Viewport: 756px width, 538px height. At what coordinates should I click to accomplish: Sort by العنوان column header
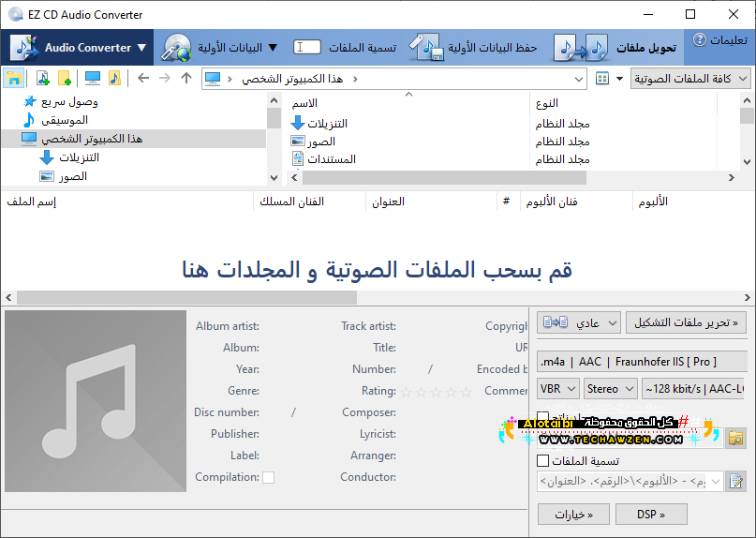[x=431, y=202]
